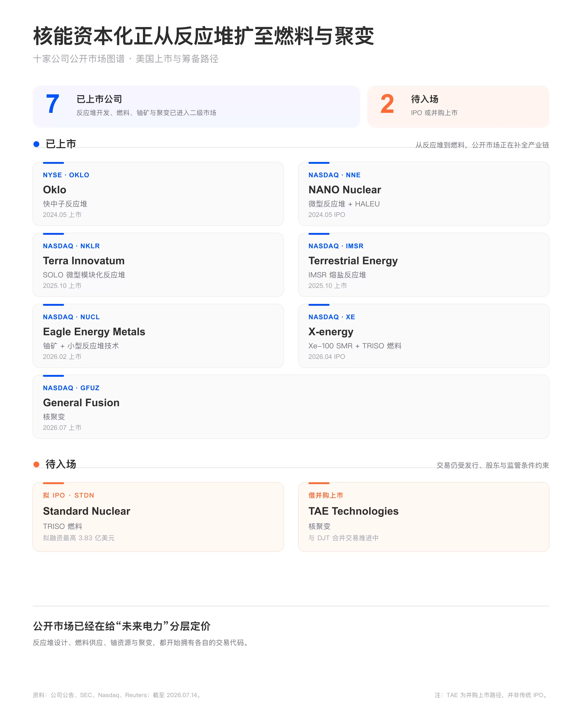Image resolution: width=582 pixels, height=728 pixels.
Task: Click the 快中子反应堆 description
Action: coord(65,204)
